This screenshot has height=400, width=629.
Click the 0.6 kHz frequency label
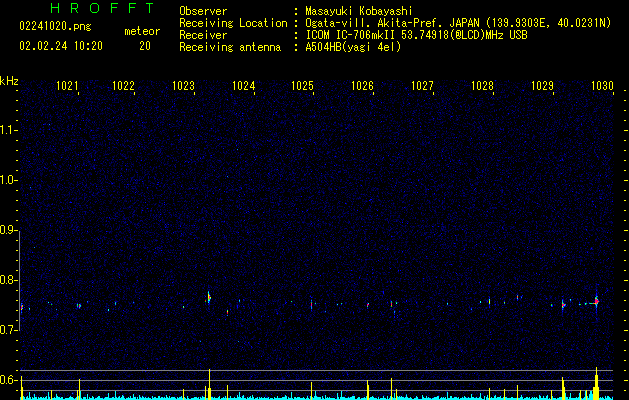(8, 380)
